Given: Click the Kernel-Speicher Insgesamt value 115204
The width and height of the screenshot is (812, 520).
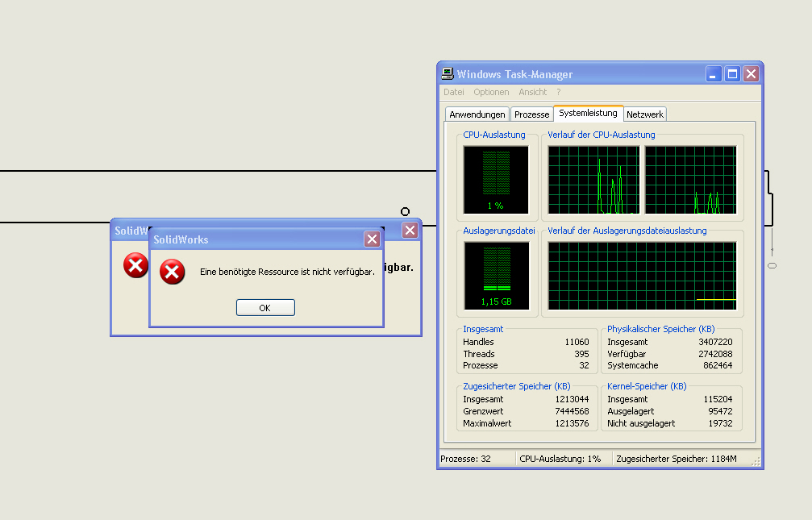Looking at the screenshot, I should click(x=718, y=399).
